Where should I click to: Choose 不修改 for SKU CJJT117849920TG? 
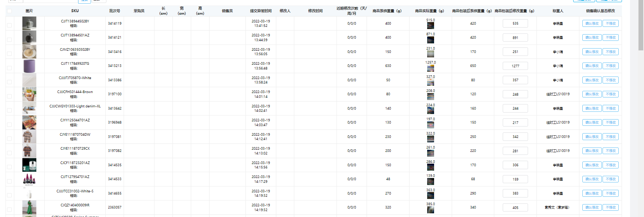pos(611,66)
